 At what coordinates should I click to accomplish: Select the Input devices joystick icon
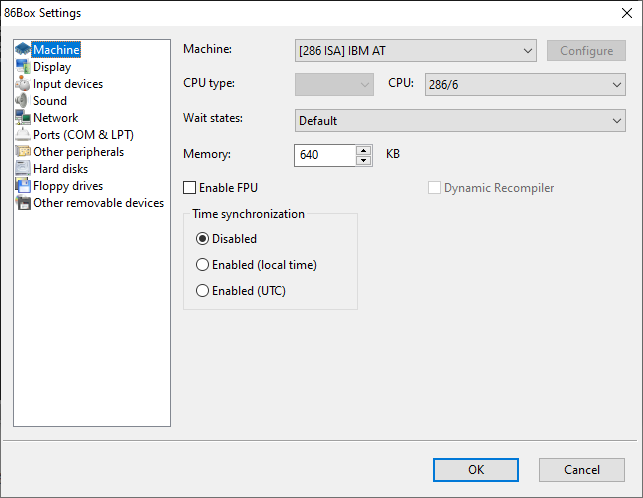coord(23,84)
